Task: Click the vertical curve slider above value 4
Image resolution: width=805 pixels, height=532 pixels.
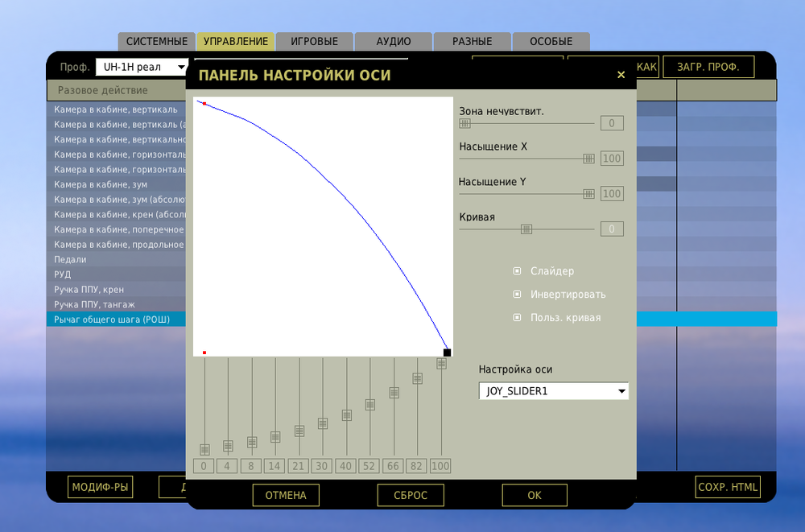Action: click(228, 446)
